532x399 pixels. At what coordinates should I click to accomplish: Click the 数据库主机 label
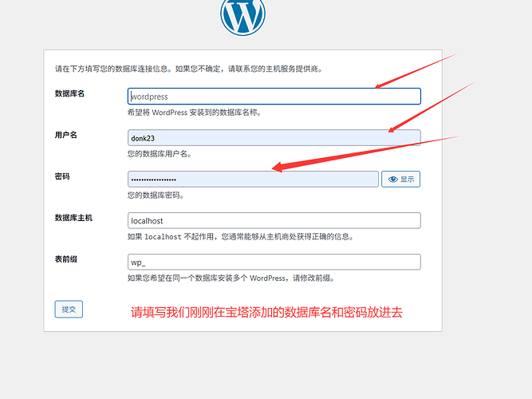pyautogui.click(x=73, y=218)
